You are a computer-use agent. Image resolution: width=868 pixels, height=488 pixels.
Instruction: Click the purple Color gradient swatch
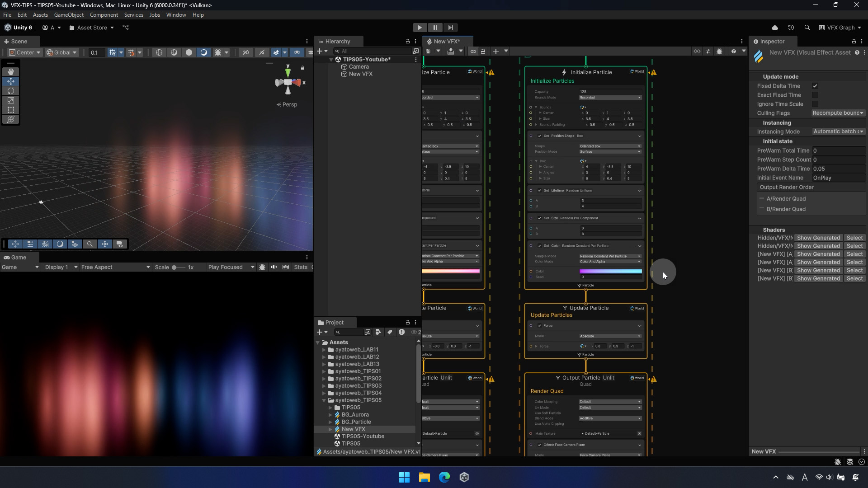click(x=610, y=272)
